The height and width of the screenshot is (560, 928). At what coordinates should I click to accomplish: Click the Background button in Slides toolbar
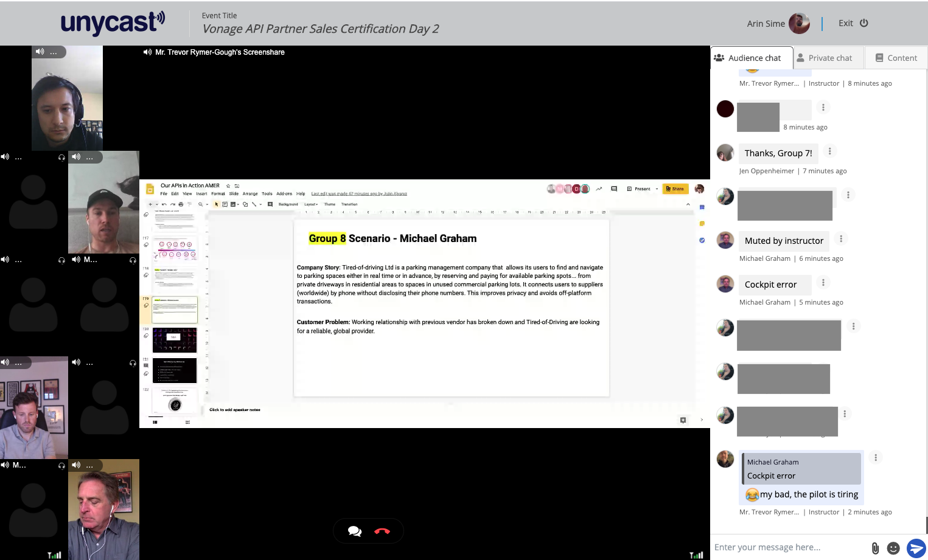(x=288, y=204)
